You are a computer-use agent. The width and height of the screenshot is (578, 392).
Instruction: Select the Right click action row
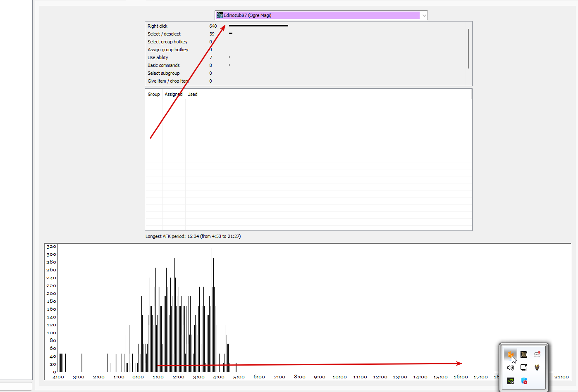pos(305,26)
